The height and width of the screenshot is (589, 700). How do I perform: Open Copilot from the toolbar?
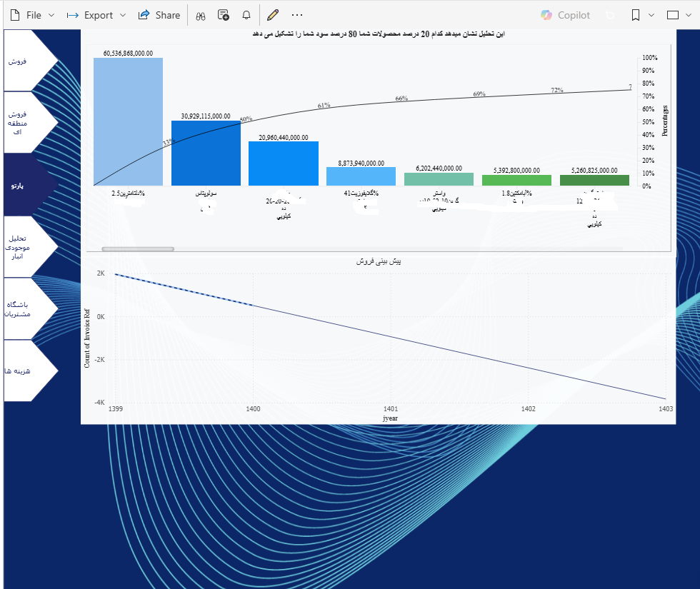point(566,15)
